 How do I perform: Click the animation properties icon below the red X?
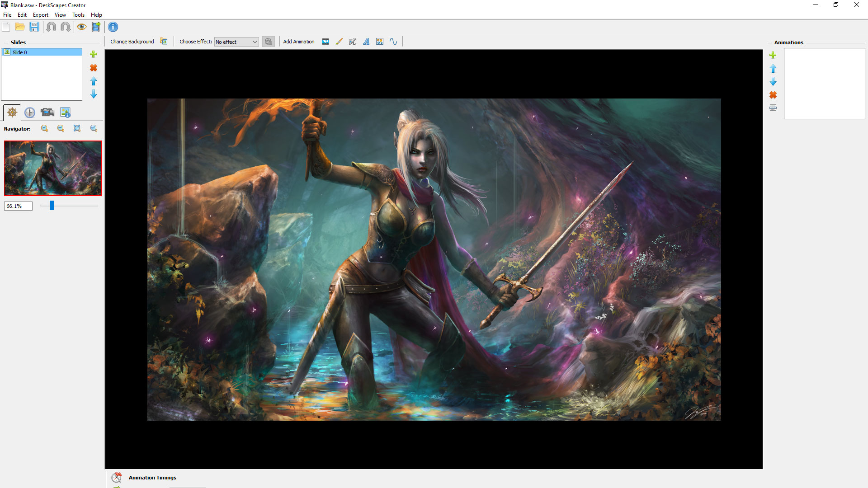(773, 108)
